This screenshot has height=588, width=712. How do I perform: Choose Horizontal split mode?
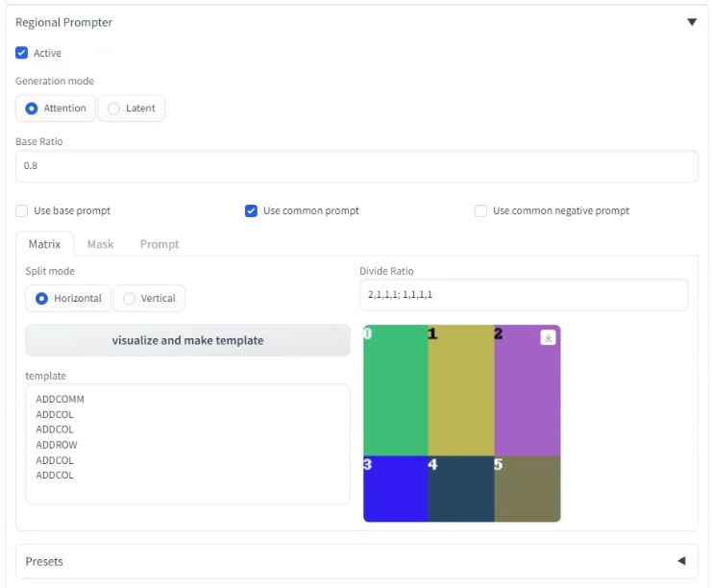(68, 298)
